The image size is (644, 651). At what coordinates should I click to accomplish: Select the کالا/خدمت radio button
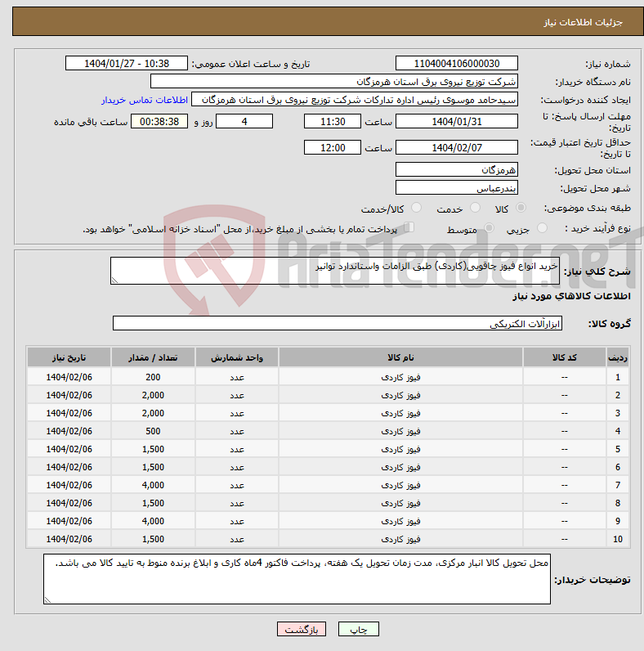pos(416,208)
